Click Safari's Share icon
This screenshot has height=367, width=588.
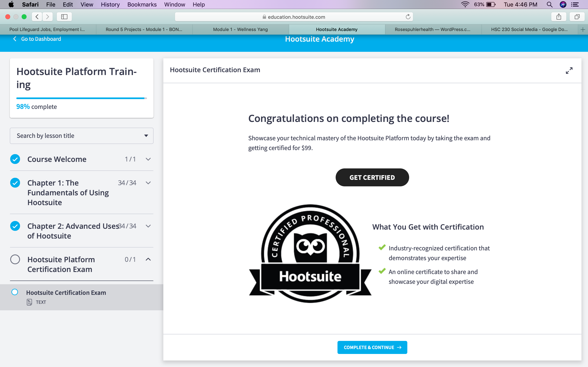(559, 17)
